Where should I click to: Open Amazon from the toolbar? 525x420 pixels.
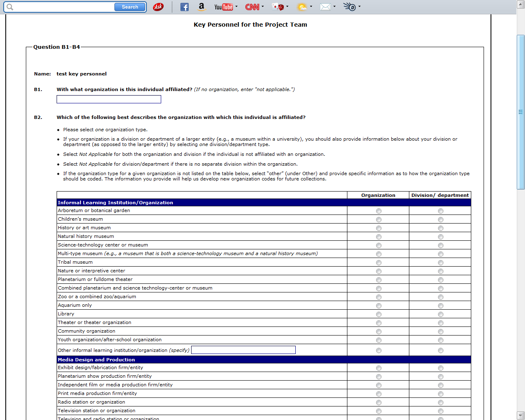click(201, 7)
